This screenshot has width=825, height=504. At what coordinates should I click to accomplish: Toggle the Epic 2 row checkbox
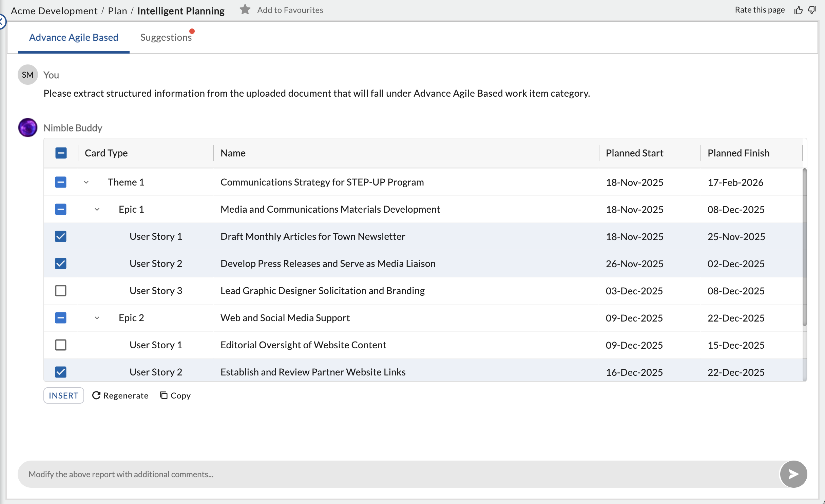[x=61, y=318]
